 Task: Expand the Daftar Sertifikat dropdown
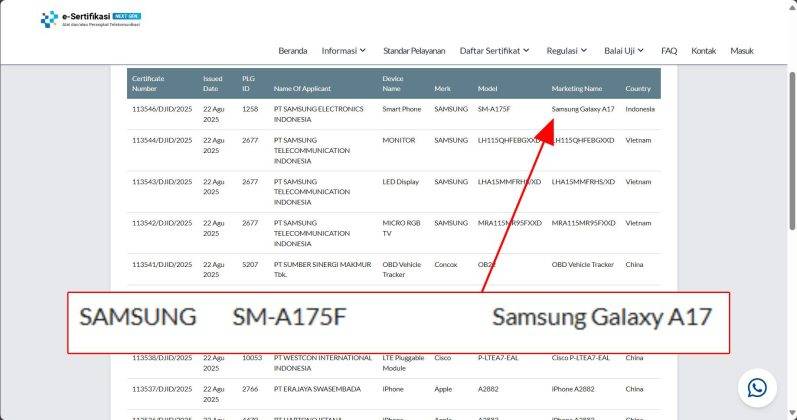point(494,51)
